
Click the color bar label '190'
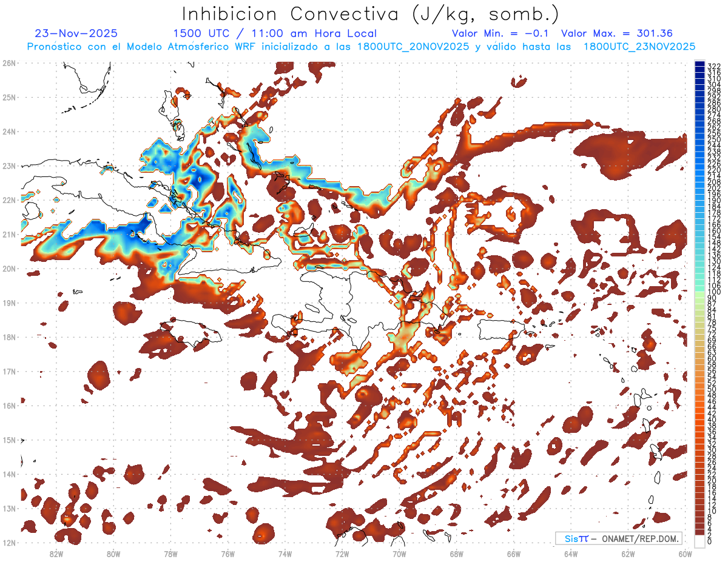point(714,201)
